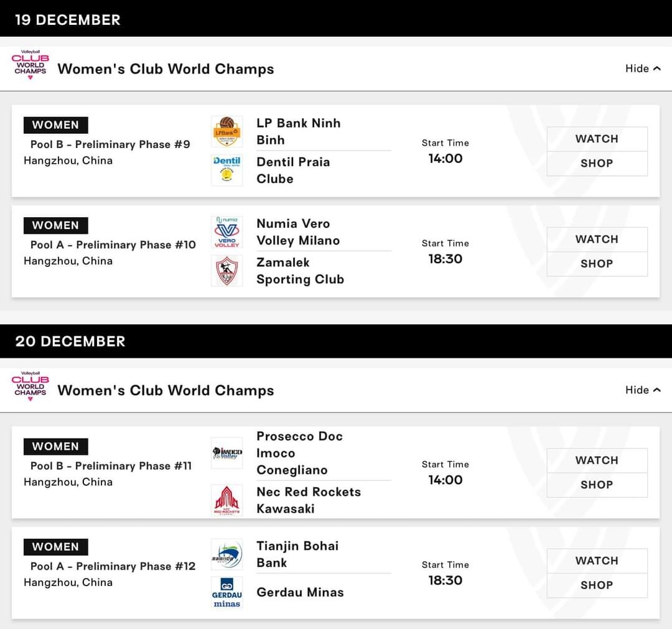Click the Tianjin Bohai Bank logo
Image resolution: width=672 pixels, height=629 pixels.
[226, 554]
